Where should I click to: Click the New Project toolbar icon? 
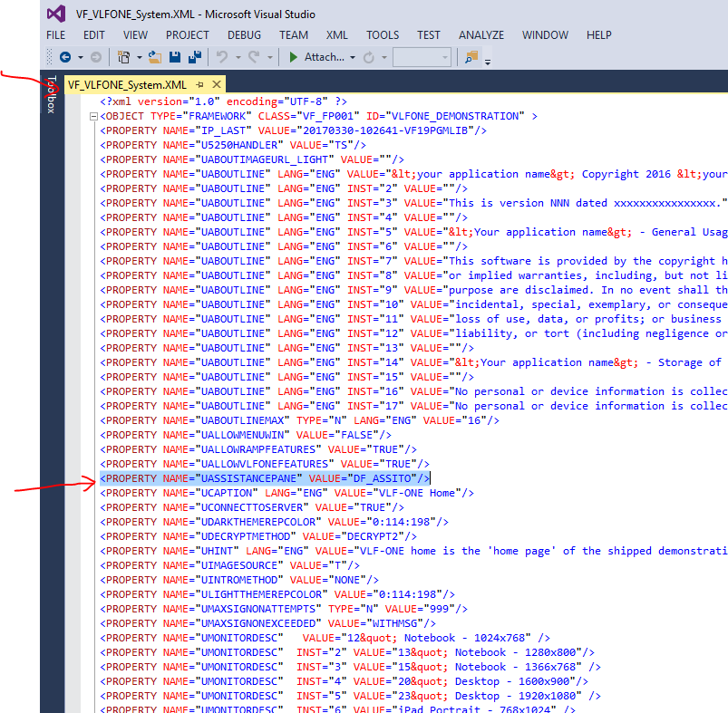click(123, 57)
